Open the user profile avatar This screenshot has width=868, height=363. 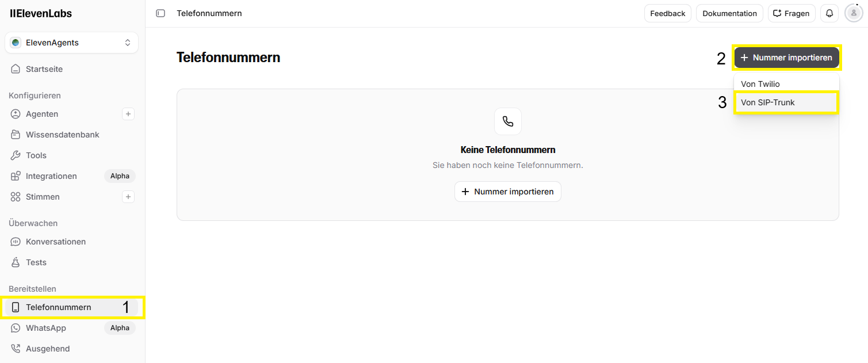853,13
